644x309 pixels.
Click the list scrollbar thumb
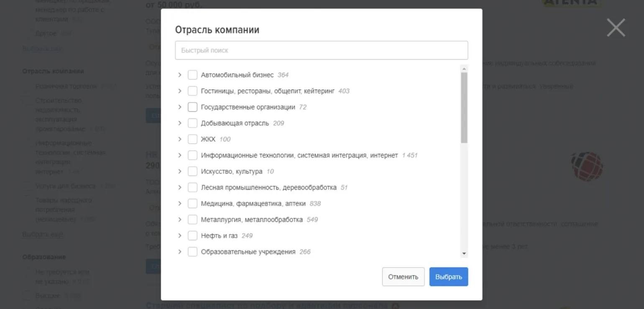tap(464, 108)
